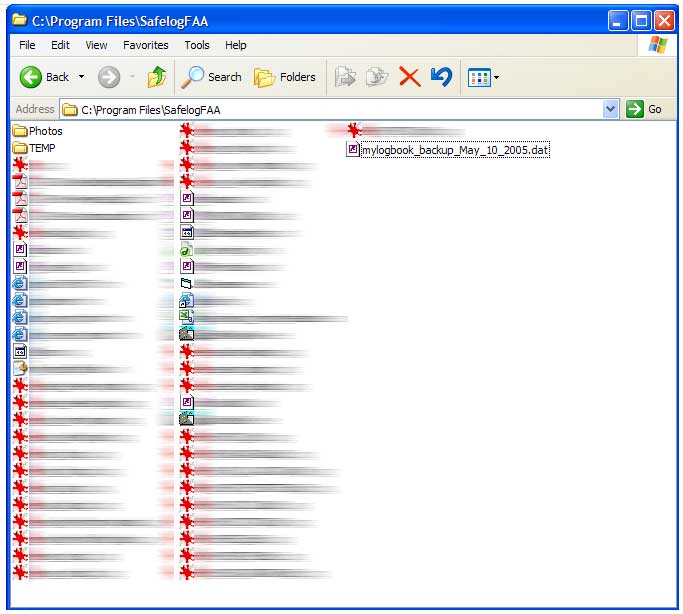Click the greyed Forward arrow icon
Screen dimensions: 683x614
[x=108, y=78]
